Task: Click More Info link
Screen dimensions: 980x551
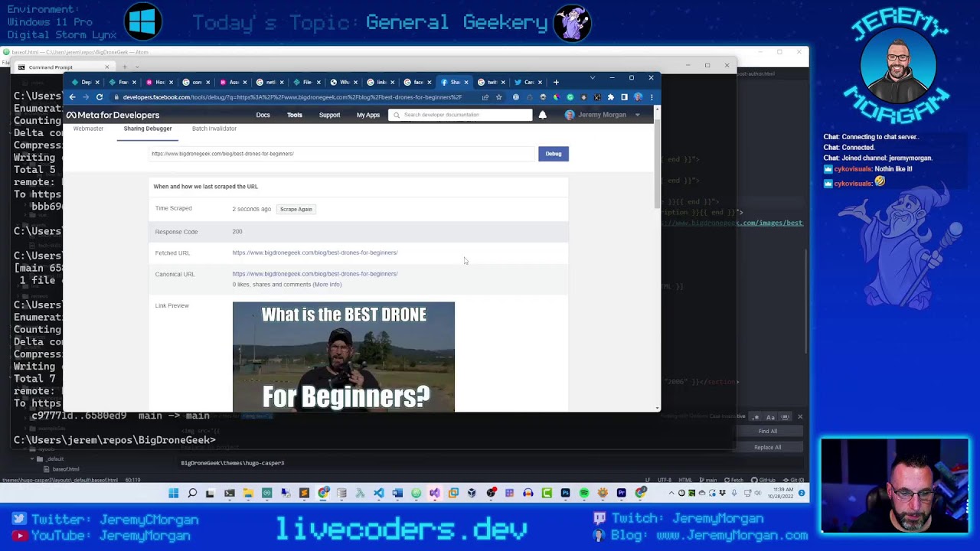Action: (327, 285)
